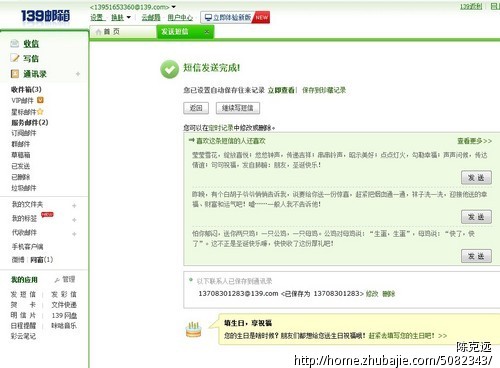The image size is (500, 368).
Task: Expand 代收邮件 with its plus
Action: pyautogui.click(x=74, y=234)
